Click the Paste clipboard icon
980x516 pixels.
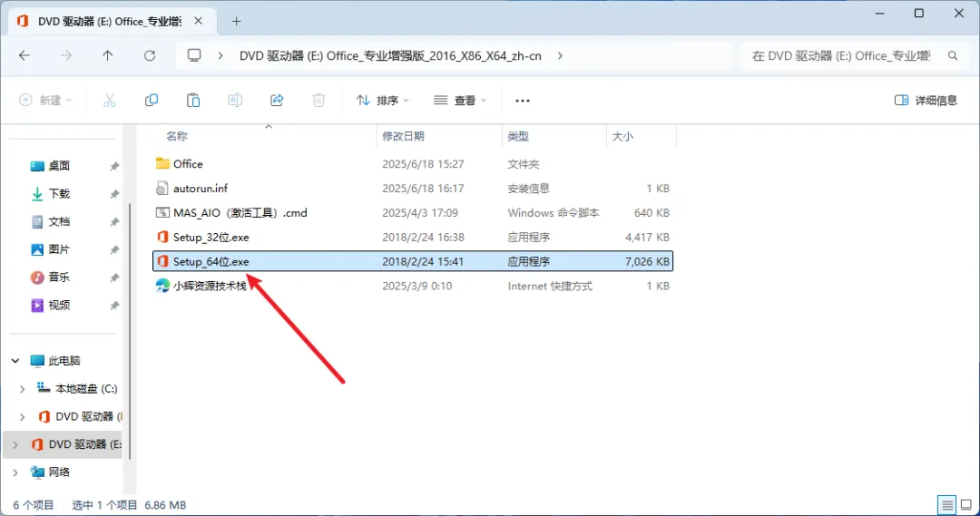[x=193, y=100]
